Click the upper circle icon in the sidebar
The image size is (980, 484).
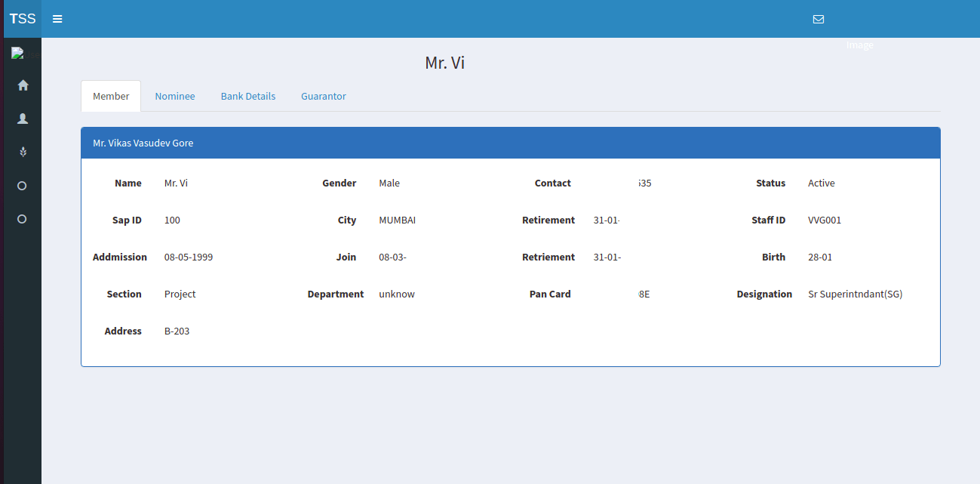pyautogui.click(x=22, y=186)
